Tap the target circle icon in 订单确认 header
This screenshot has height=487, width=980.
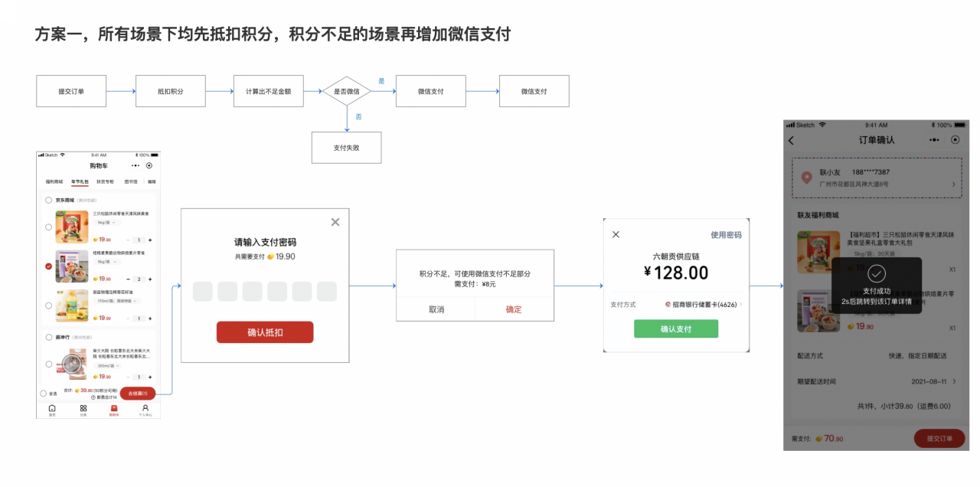point(955,139)
